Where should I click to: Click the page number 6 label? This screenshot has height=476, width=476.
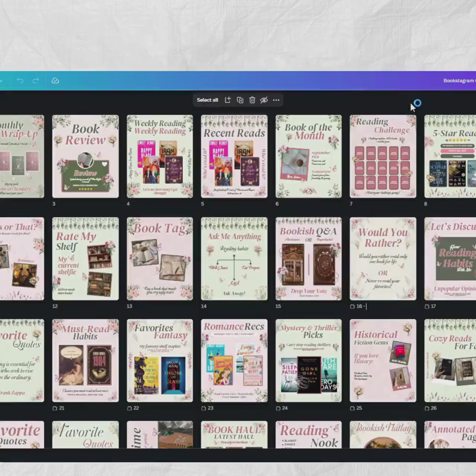pos(277,204)
